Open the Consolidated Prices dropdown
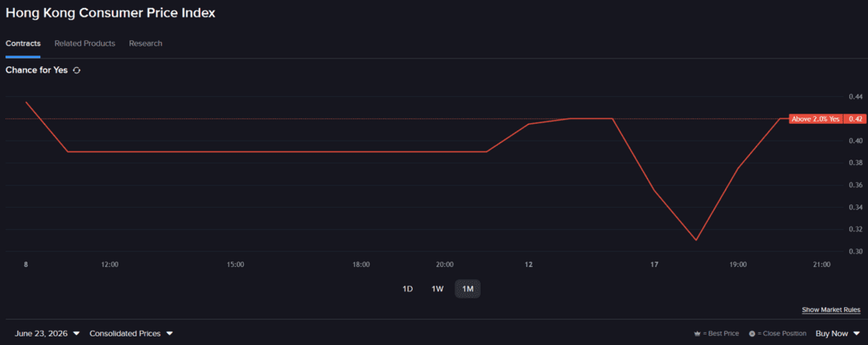868x345 pixels. coord(131,333)
